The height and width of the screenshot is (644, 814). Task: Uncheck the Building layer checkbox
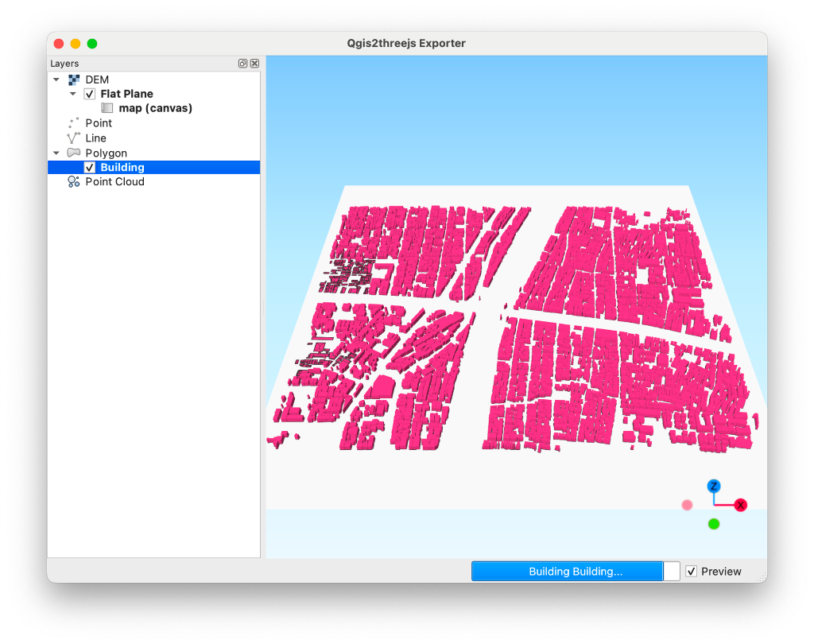pyautogui.click(x=90, y=167)
